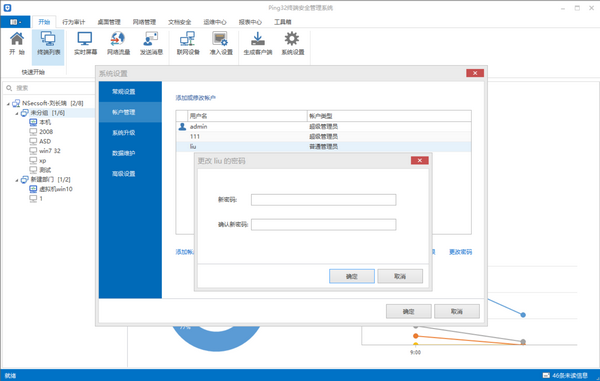600x381 pixels.
Task: Click the 发送消息 send message icon
Action: 151,43
